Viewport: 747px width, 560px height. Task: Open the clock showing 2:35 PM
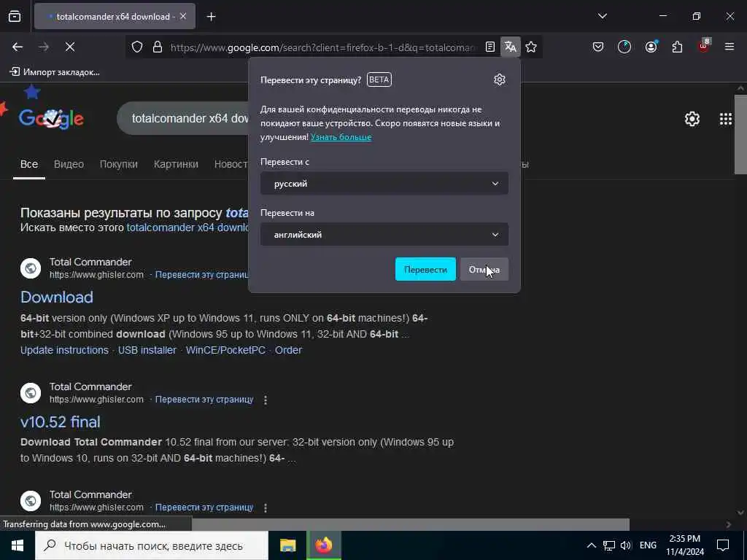click(684, 545)
